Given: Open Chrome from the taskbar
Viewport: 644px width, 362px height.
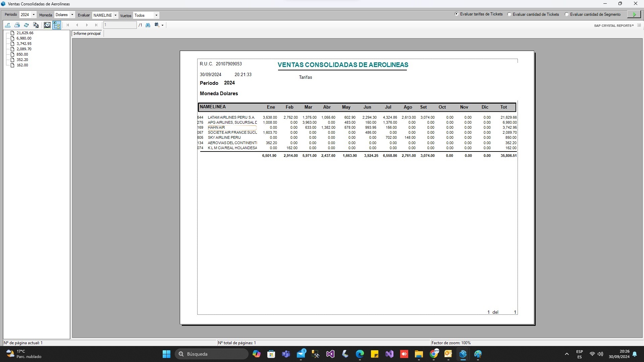Looking at the screenshot, I should [434, 354].
